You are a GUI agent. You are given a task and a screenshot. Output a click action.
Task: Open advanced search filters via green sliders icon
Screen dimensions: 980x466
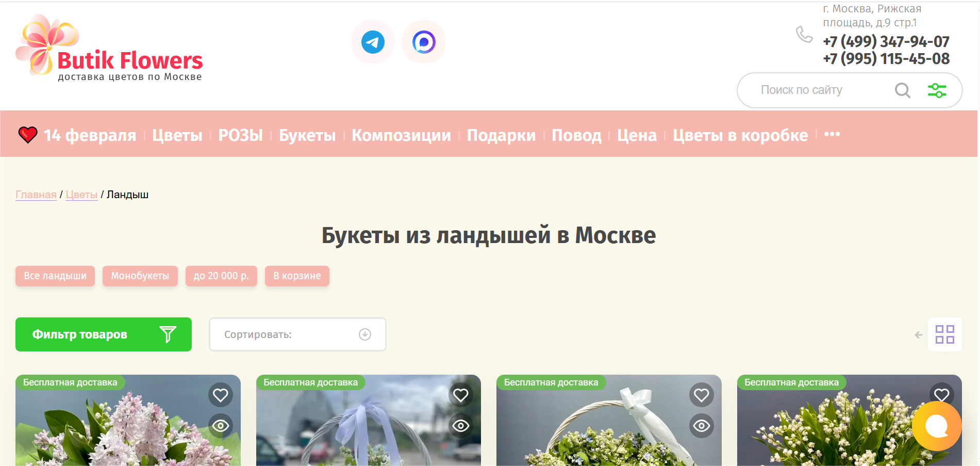pos(938,90)
